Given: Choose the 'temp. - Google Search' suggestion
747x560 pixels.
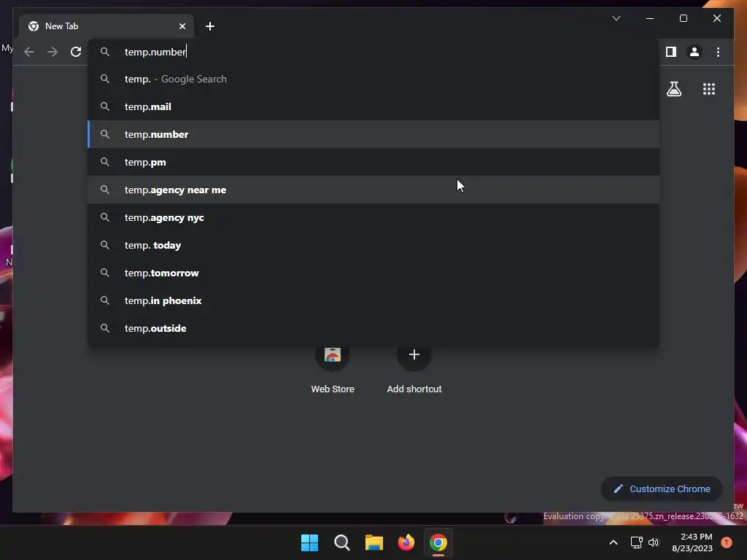Looking at the screenshot, I should [374, 79].
